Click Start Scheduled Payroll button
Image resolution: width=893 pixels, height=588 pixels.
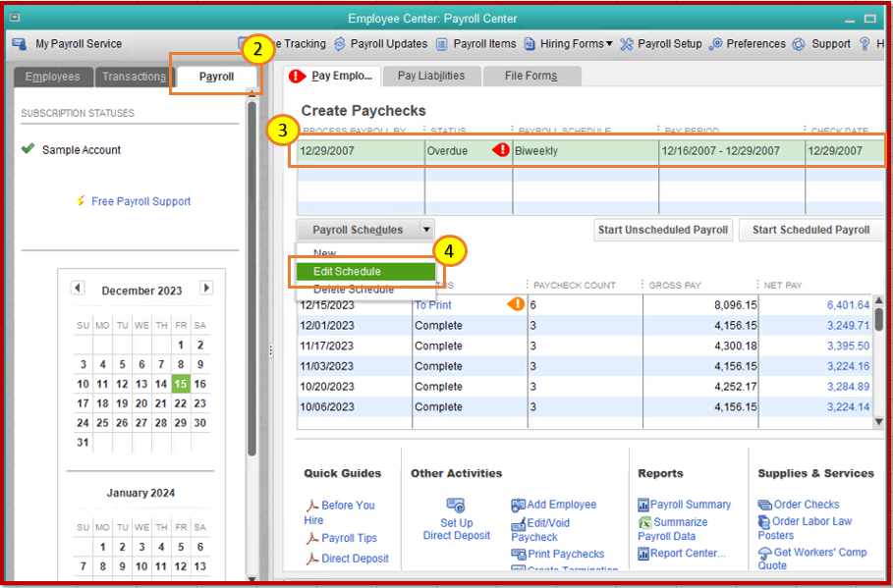[810, 230]
